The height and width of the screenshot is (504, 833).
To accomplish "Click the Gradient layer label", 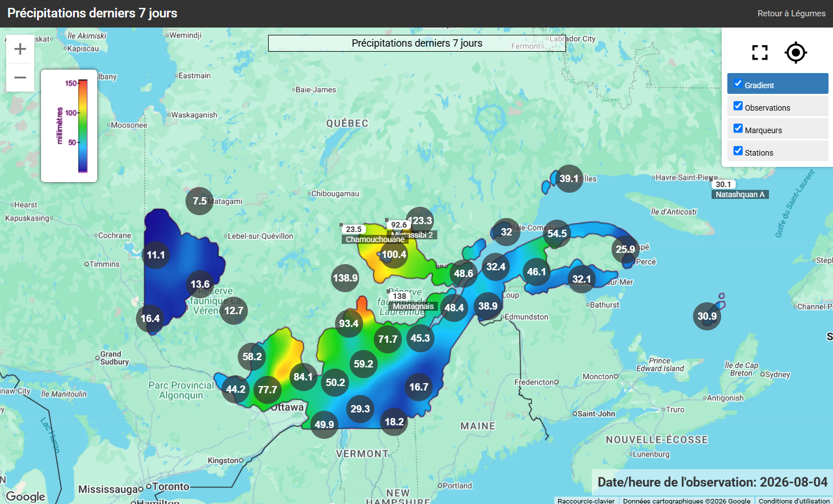I will (x=759, y=85).
